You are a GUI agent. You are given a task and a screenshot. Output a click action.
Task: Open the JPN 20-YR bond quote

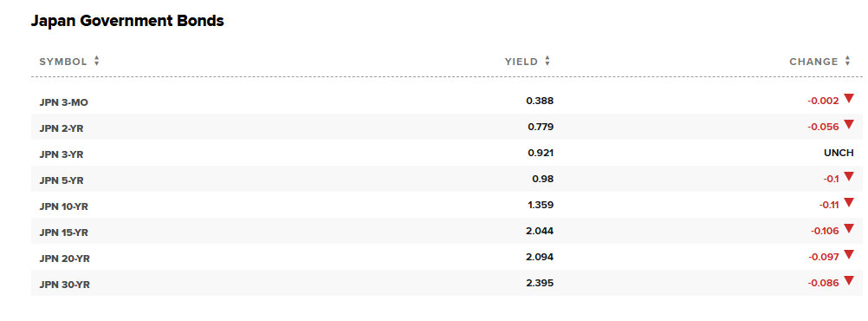tap(65, 259)
